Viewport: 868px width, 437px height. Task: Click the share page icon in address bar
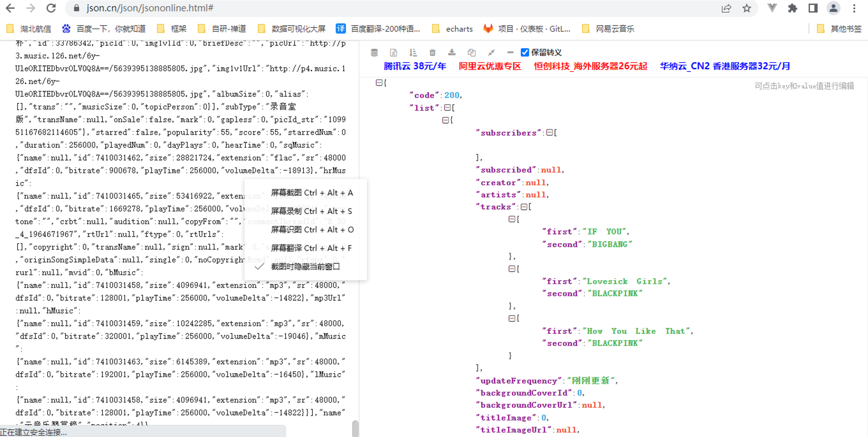tap(726, 8)
